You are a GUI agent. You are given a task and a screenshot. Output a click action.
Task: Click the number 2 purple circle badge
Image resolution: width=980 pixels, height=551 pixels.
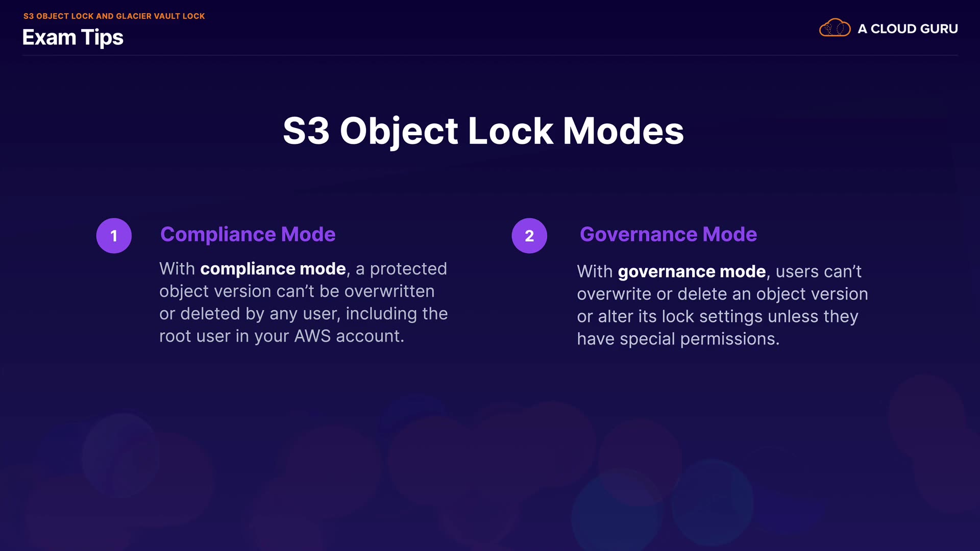(529, 236)
